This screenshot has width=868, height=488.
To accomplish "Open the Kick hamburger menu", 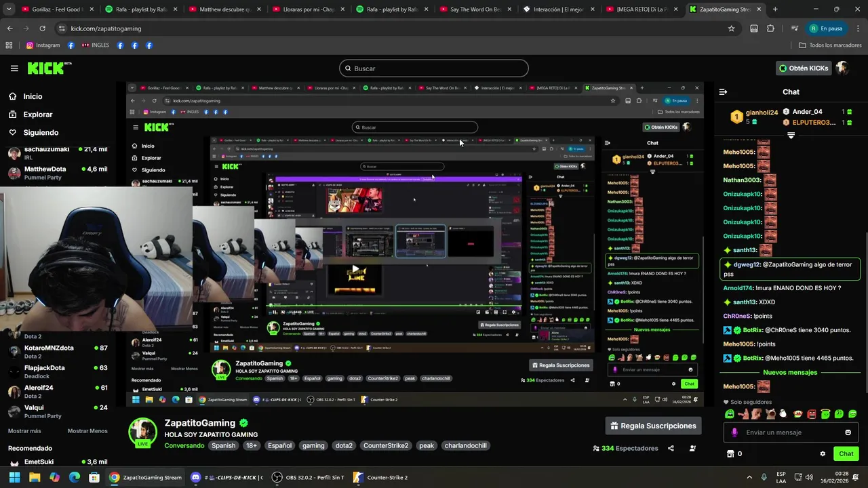I will pos(14,68).
